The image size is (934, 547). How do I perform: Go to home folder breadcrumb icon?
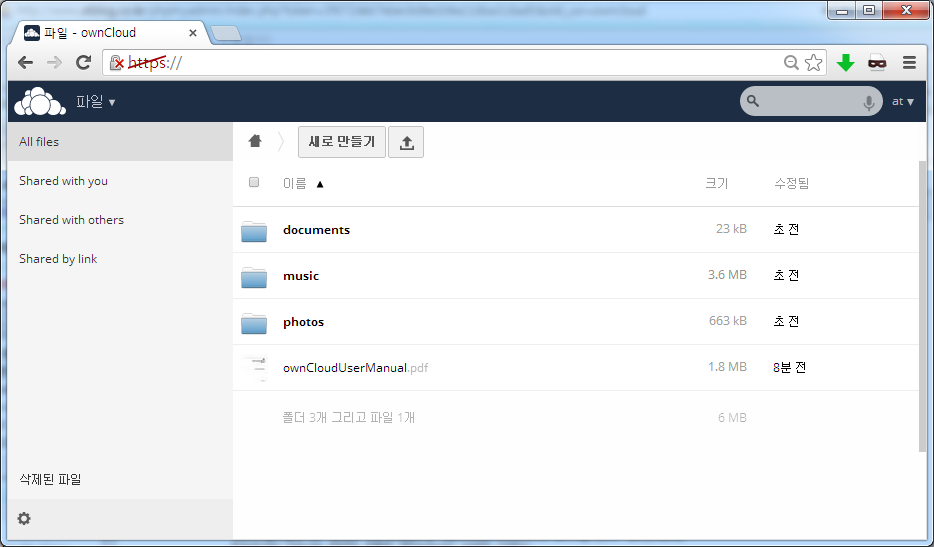(255, 141)
